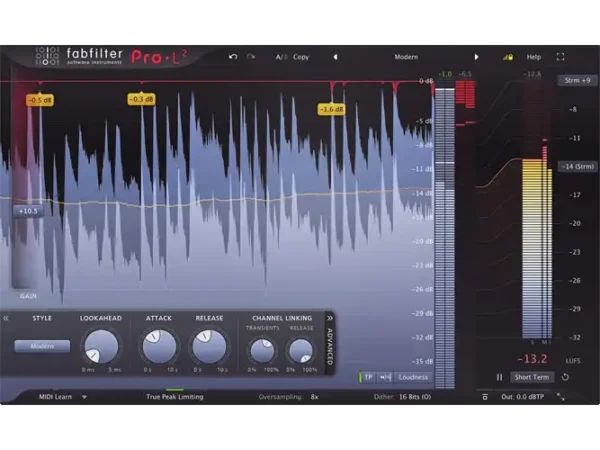This screenshot has width=600, height=450.
Task: Click the unity gain icon in the bottom bar
Action: [485, 397]
